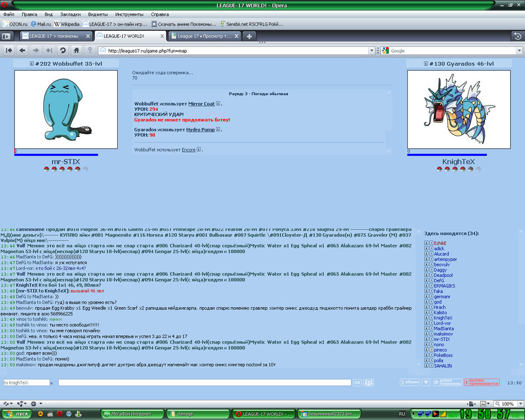Go to the browser home page
This screenshot has width=525, height=420.
pos(76,51)
